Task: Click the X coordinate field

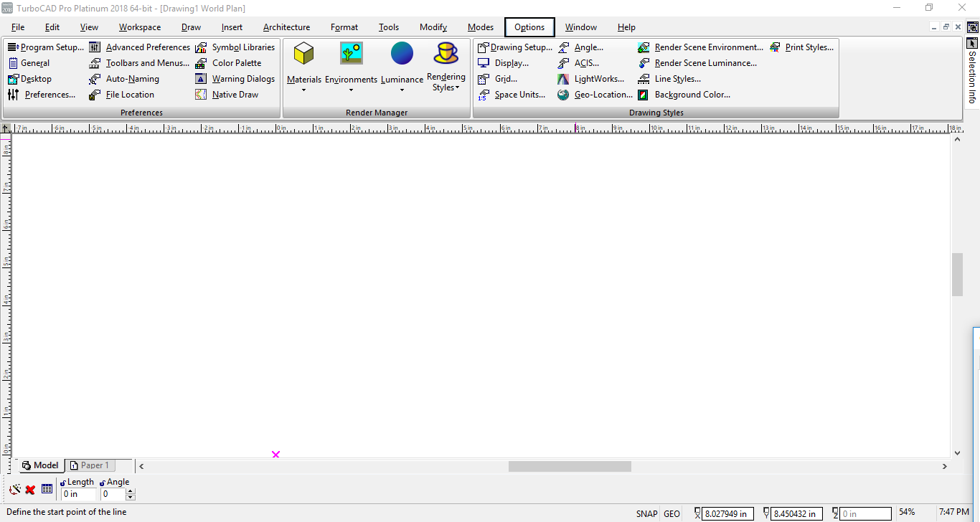Action: 728,513
